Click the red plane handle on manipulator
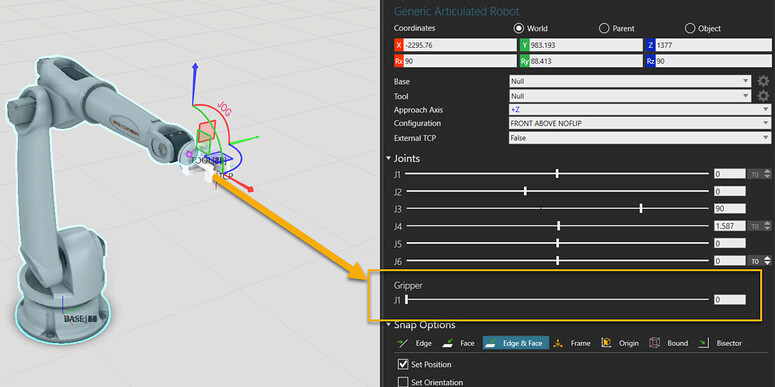 point(206,130)
